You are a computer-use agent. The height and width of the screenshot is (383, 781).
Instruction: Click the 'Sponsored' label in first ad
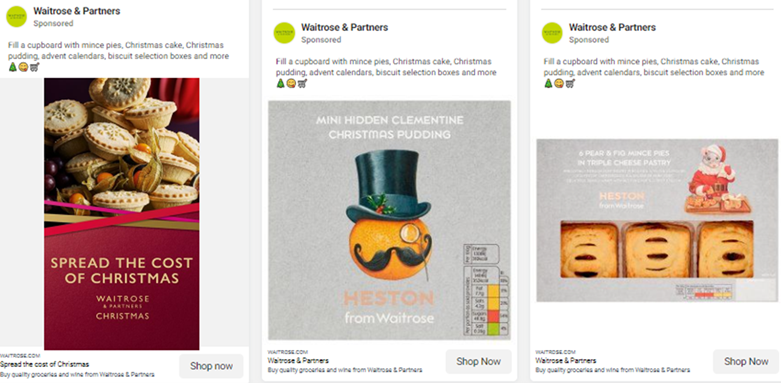coord(53,23)
